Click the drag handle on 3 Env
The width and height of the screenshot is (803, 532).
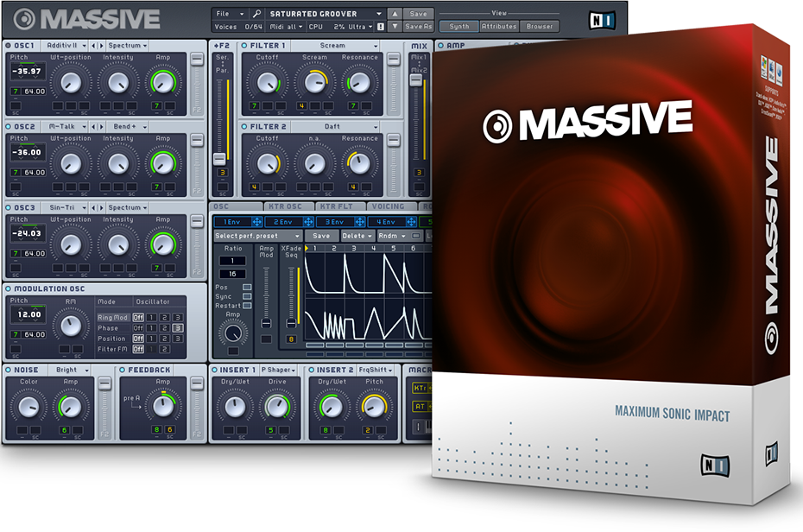pos(359,222)
